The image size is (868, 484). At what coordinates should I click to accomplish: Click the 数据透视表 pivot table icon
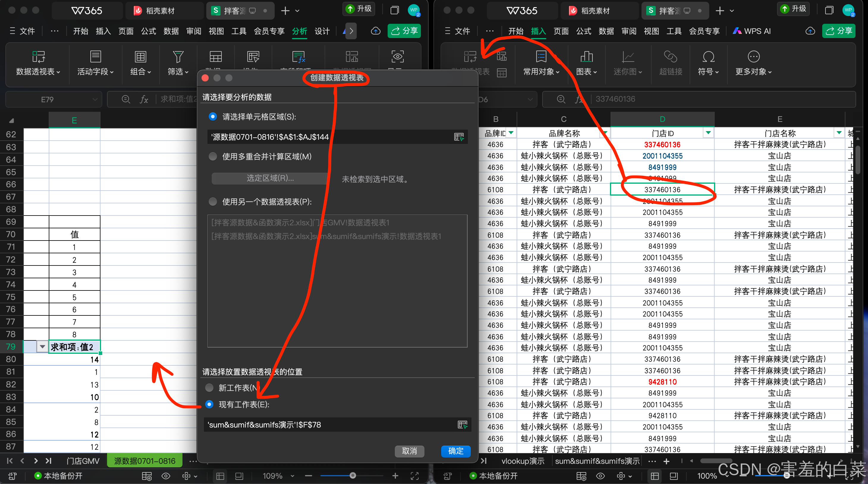pos(38,56)
